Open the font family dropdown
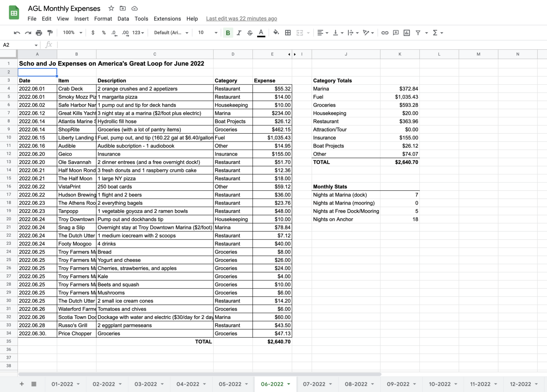Viewport: 547px width, 392px height. coord(171,33)
